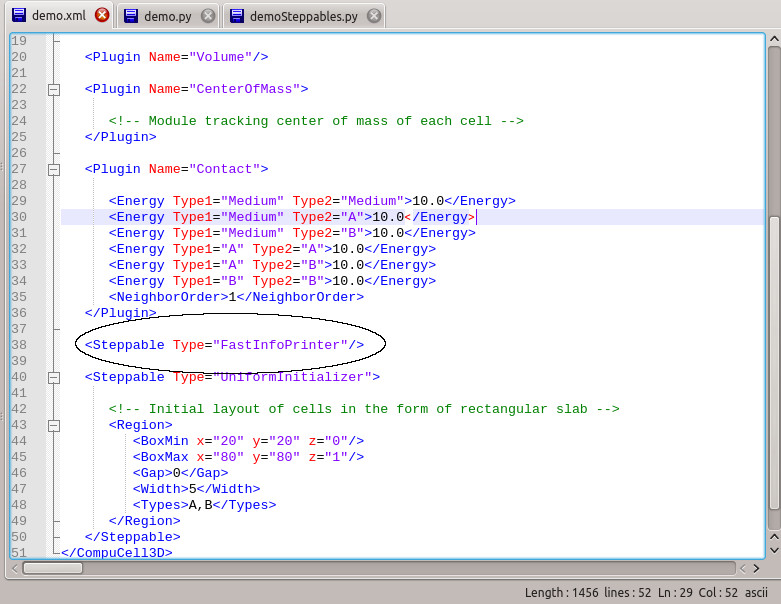The height and width of the screenshot is (604, 781).
Task: Collapse the Contact plugin block
Action: click(x=54, y=169)
